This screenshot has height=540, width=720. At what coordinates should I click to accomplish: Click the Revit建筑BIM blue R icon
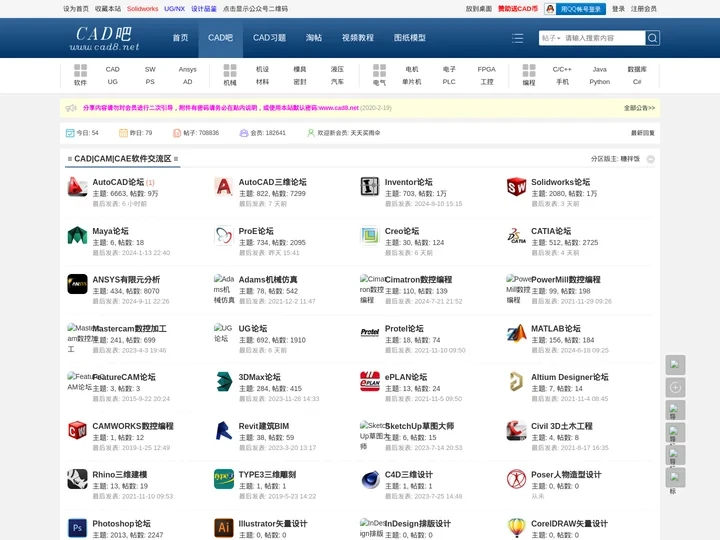pyautogui.click(x=224, y=431)
